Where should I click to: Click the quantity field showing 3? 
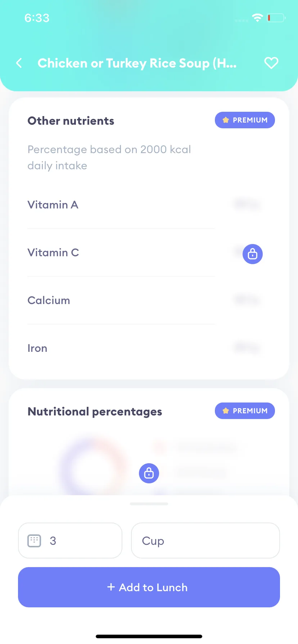point(70,540)
